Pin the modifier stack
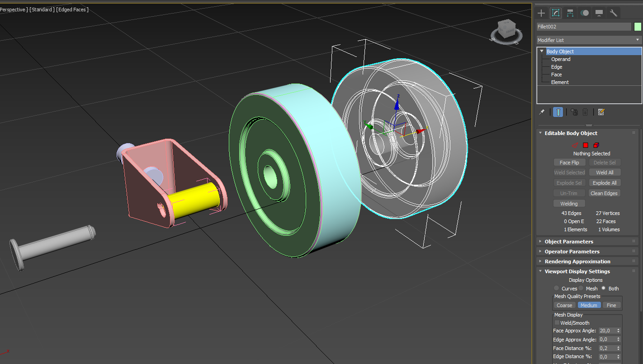Screen dimensions: 643x364 pyautogui.click(x=542, y=112)
